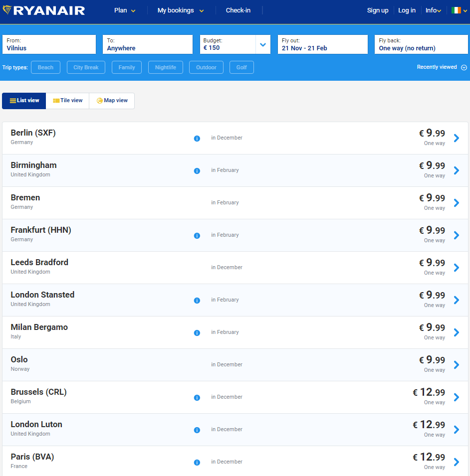Click 'in February' on the Bremen row
This screenshot has width=470, height=476.
225,202
